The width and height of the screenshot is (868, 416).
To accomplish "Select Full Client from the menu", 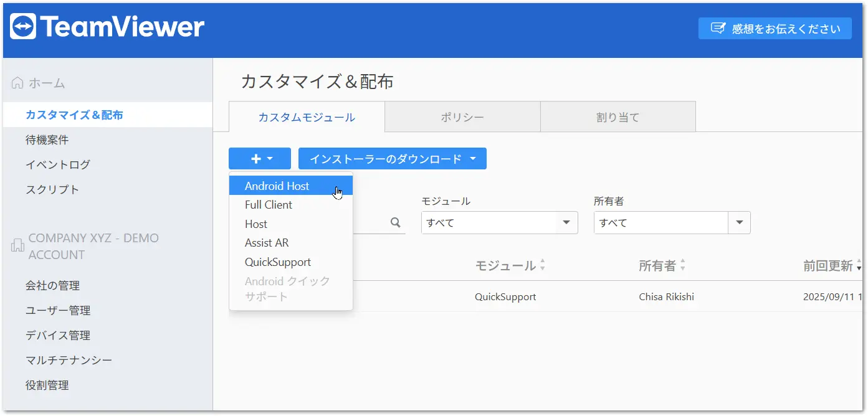I will (291, 205).
